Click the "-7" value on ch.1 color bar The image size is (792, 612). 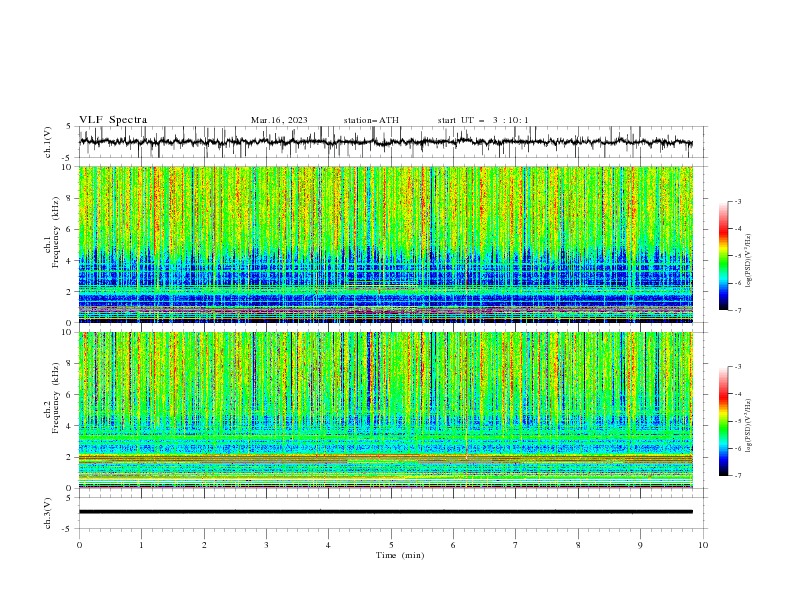738,310
